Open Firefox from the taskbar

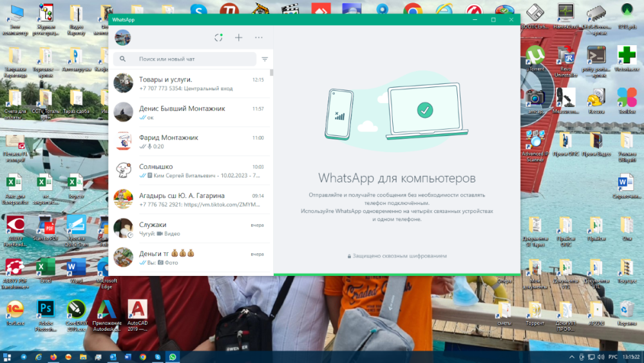(x=53, y=357)
